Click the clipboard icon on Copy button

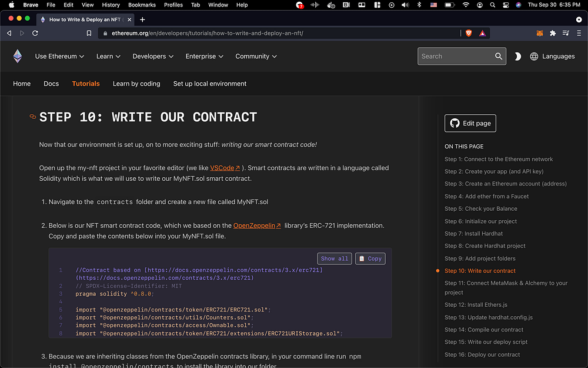[x=362, y=258]
